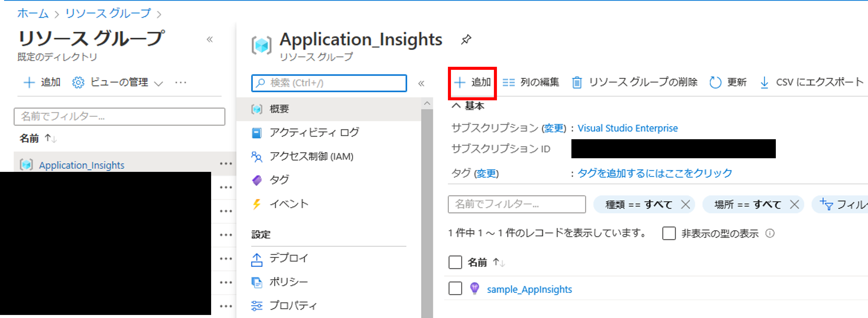
Task: Tick the sample_AppInsights row checkbox
Action: (x=455, y=289)
